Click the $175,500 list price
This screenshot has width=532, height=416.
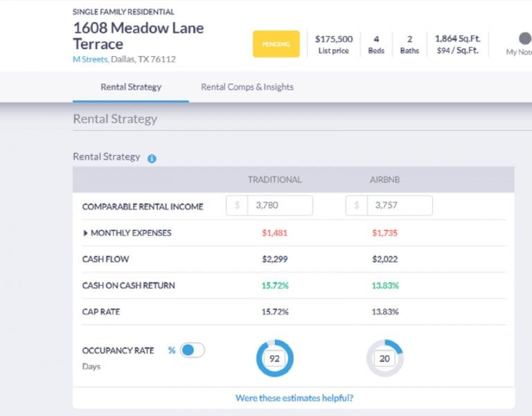[334, 39]
